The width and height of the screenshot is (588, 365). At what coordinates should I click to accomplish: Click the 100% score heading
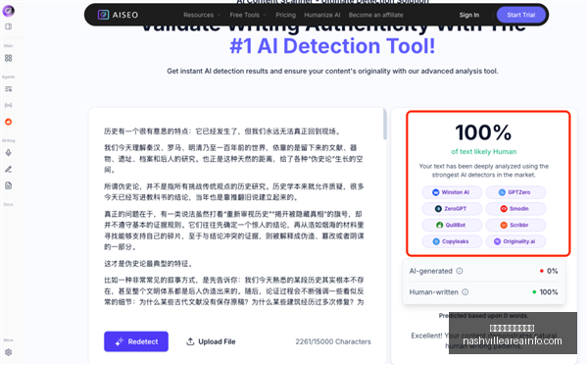pos(483,132)
